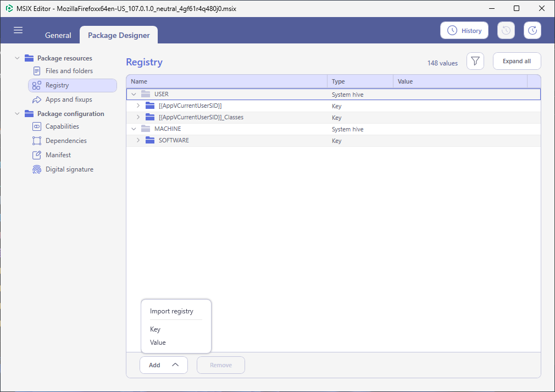Click the [{AppVCurrentUserSID}] folder icon
555x392 pixels.
pyautogui.click(x=150, y=106)
